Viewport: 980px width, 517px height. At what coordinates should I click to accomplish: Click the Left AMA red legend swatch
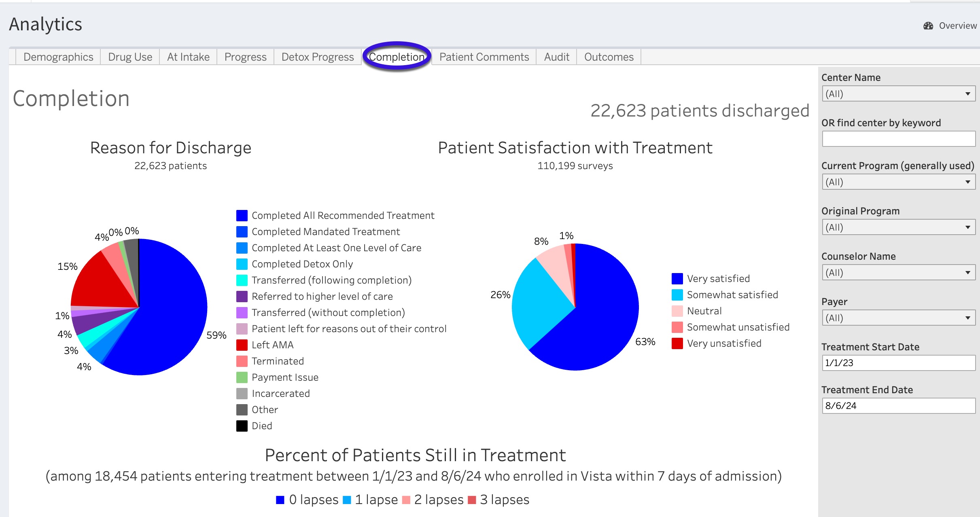pyautogui.click(x=242, y=345)
